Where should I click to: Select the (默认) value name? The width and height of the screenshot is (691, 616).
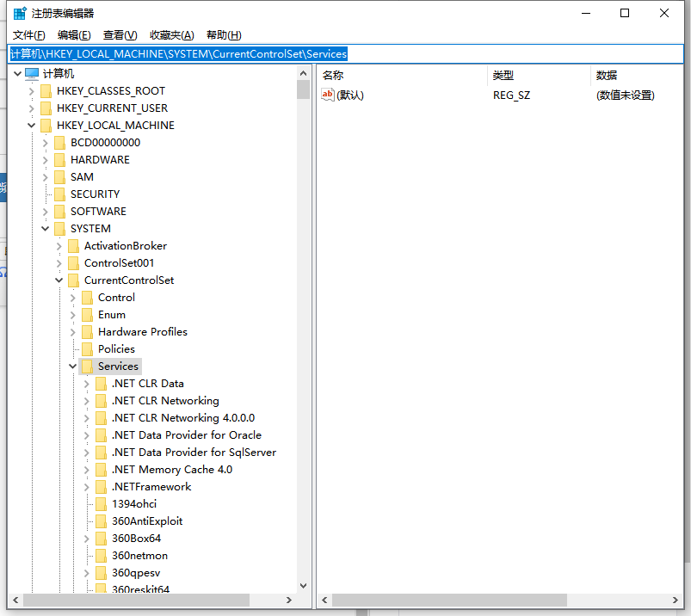click(350, 95)
